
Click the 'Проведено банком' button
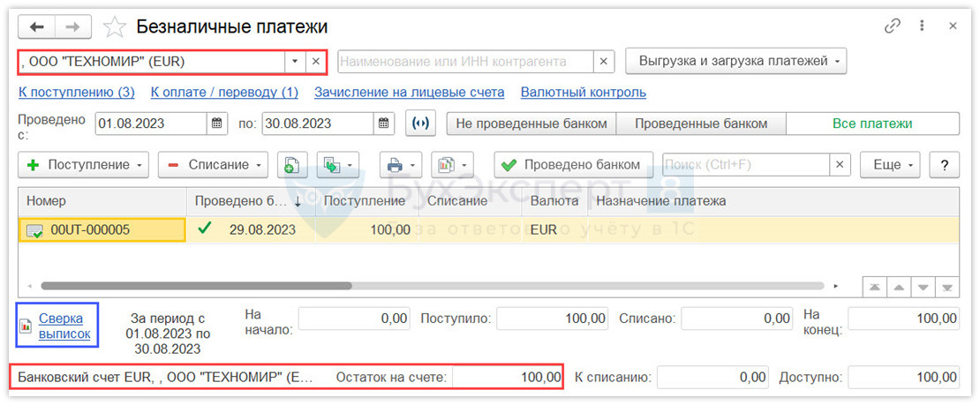coord(573,165)
